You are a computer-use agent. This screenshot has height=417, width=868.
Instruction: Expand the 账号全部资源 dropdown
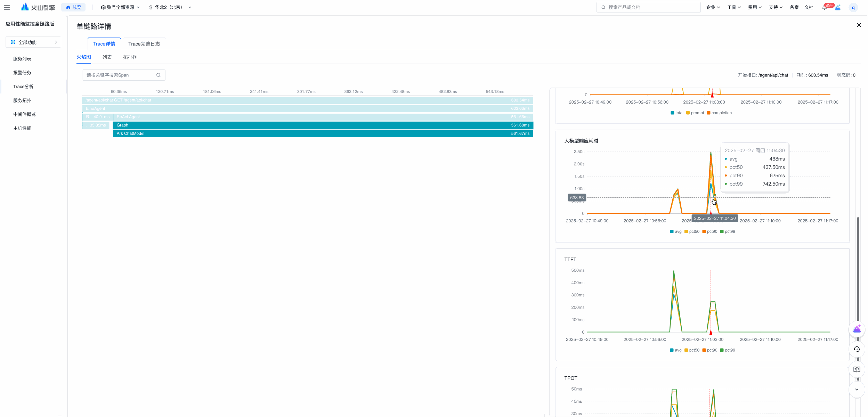120,7
